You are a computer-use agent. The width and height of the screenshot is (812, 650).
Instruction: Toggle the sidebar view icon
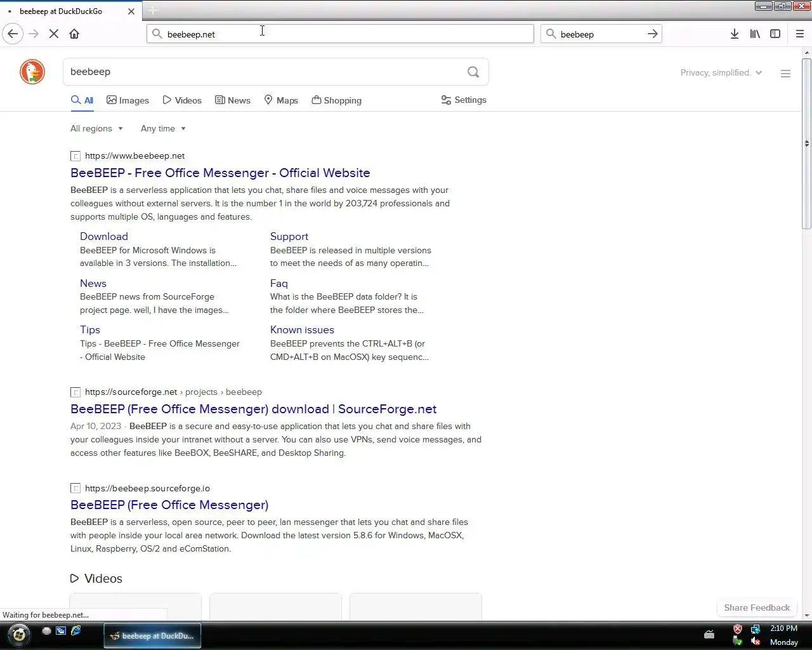pyautogui.click(x=775, y=34)
